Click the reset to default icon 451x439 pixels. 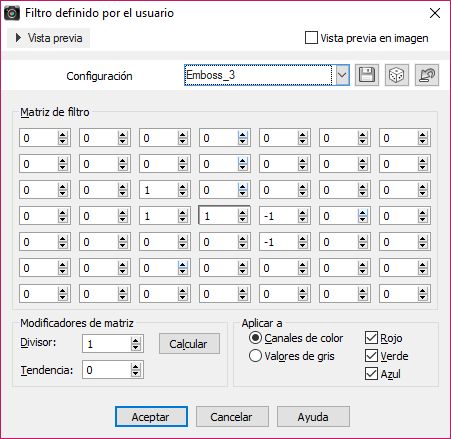point(427,75)
